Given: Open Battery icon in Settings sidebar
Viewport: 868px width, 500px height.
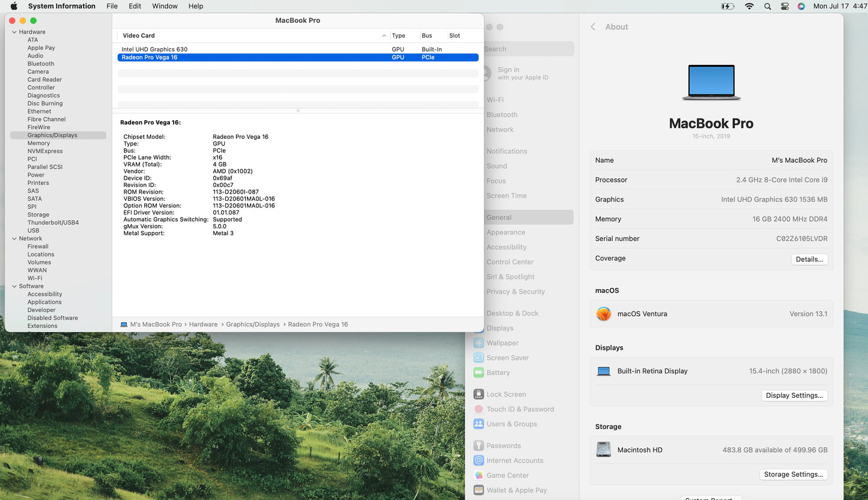Looking at the screenshot, I should (479, 373).
